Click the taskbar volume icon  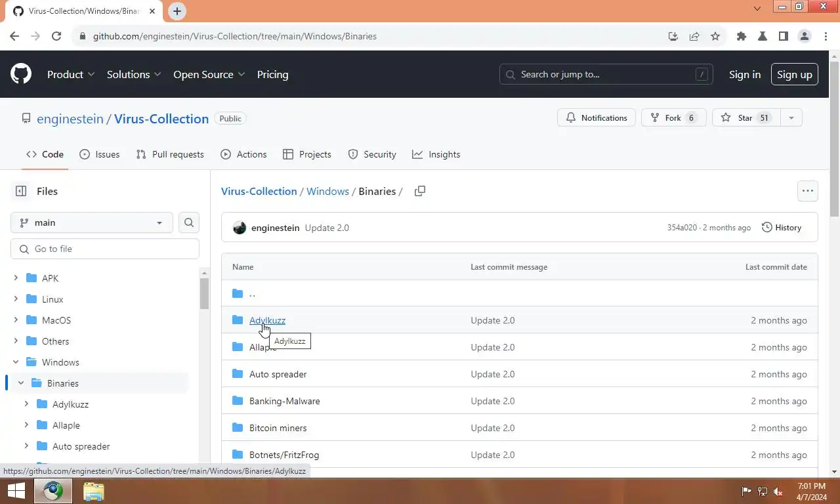point(778,491)
